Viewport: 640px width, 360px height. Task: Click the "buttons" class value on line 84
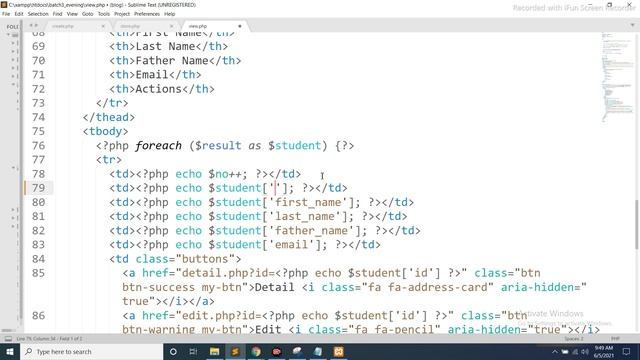(205, 259)
